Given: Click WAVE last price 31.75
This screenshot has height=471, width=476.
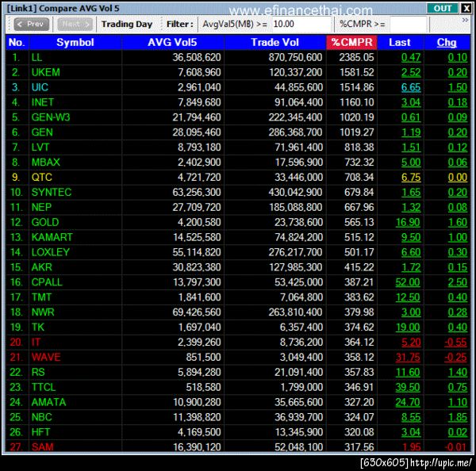Looking at the screenshot, I should click(x=408, y=357).
